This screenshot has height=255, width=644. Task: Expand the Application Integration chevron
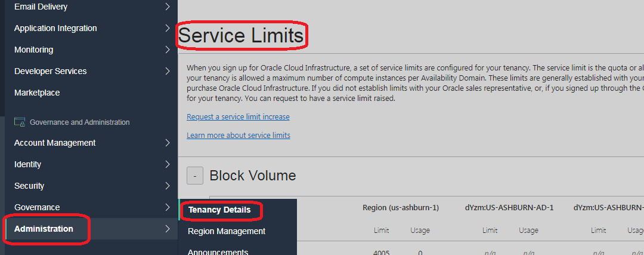[x=168, y=28]
